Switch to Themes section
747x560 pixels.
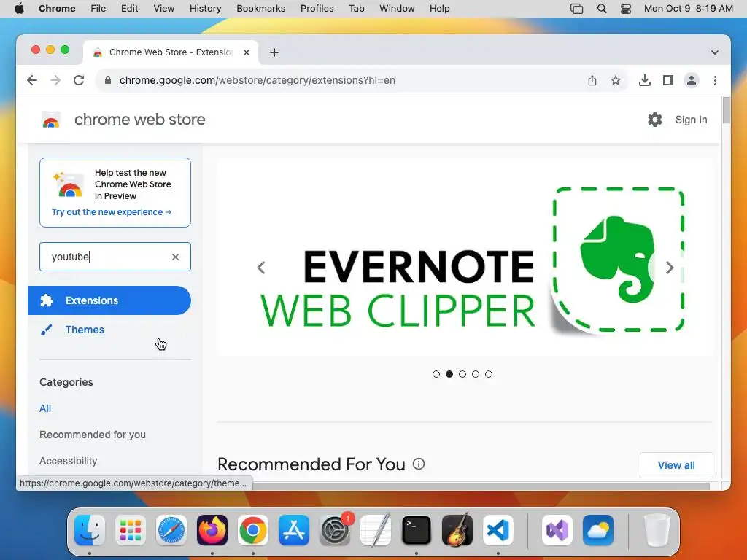pyautogui.click(x=85, y=330)
